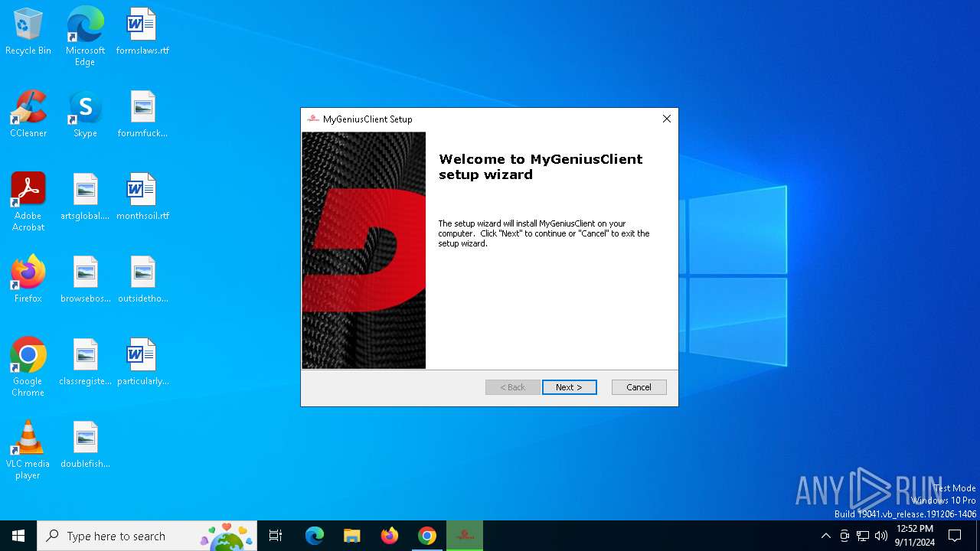980x551 pixels.
Task: Cancel the MyGeniusClient setup
Action: click(x=639, y=387)
